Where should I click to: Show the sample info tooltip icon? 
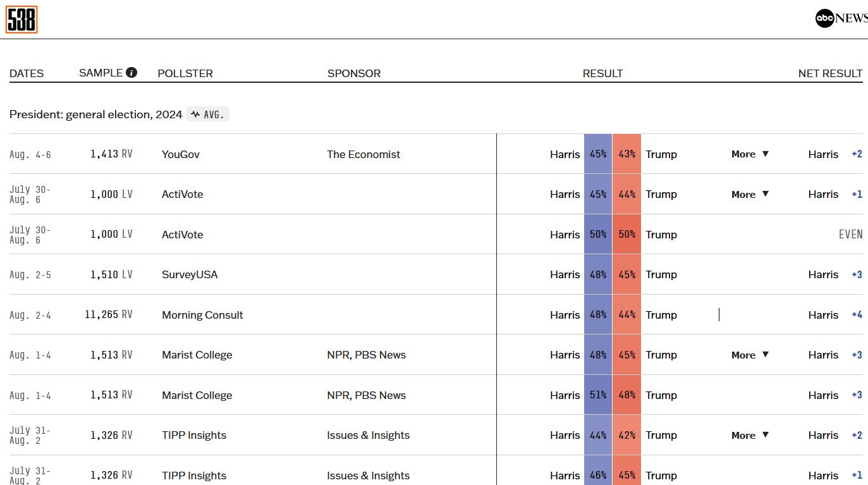click(131, 73)
